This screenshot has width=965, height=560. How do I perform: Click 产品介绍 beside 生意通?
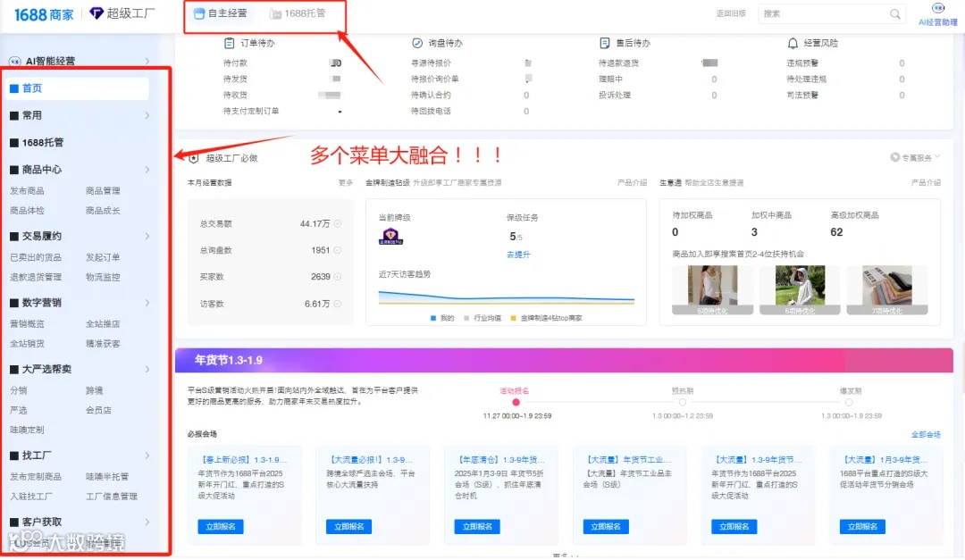926,183
